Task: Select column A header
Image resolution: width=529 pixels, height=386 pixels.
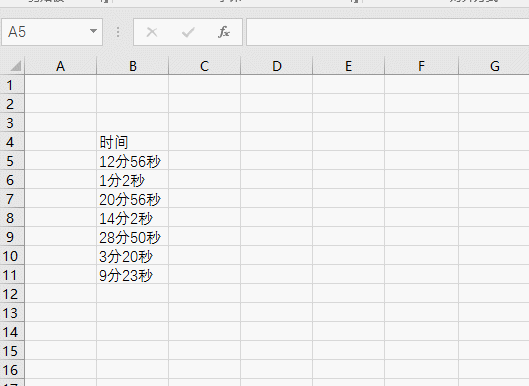Action: 60,66
